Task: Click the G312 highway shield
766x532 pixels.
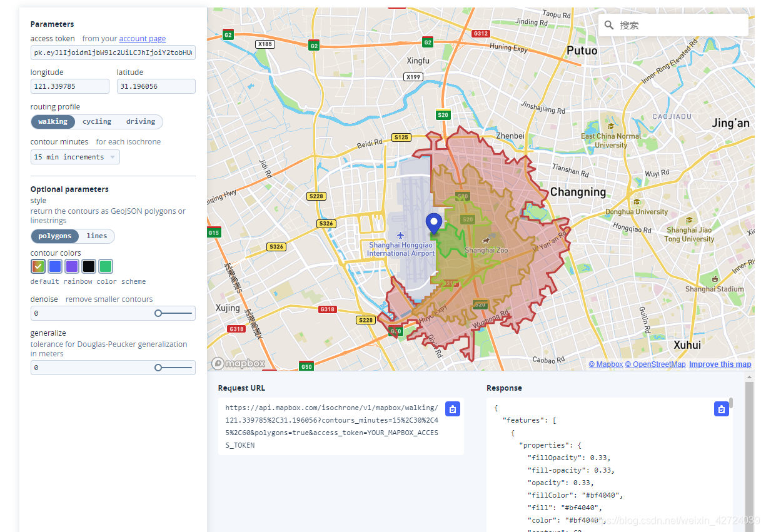Action: tap(481, 33)
